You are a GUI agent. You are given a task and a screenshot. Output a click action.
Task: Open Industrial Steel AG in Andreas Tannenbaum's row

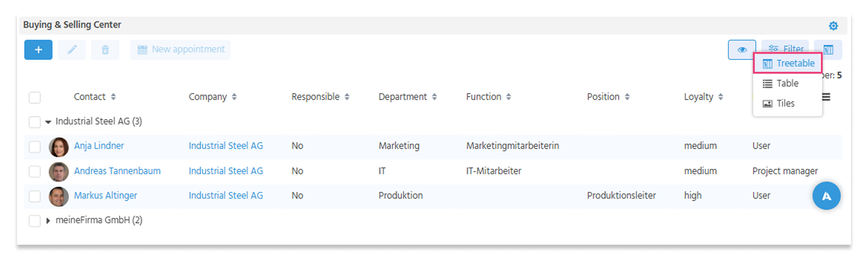click(x=226, y=171)
